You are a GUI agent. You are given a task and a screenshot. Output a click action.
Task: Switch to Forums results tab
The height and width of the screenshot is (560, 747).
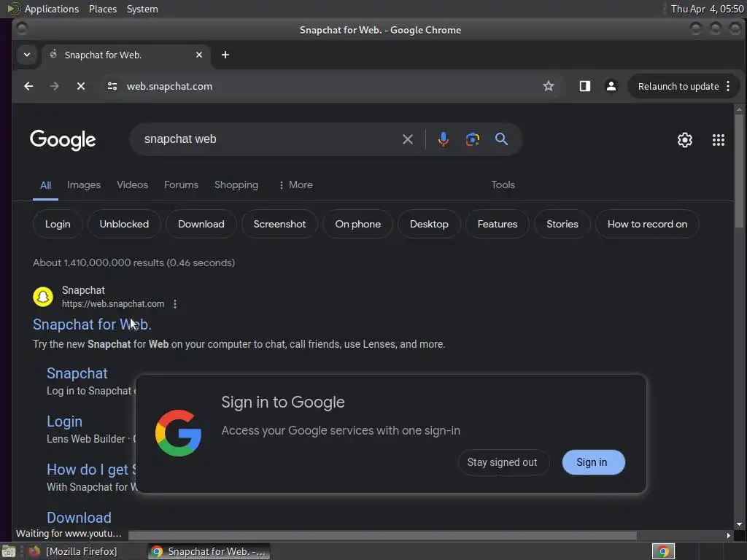[x=181, y=184]
